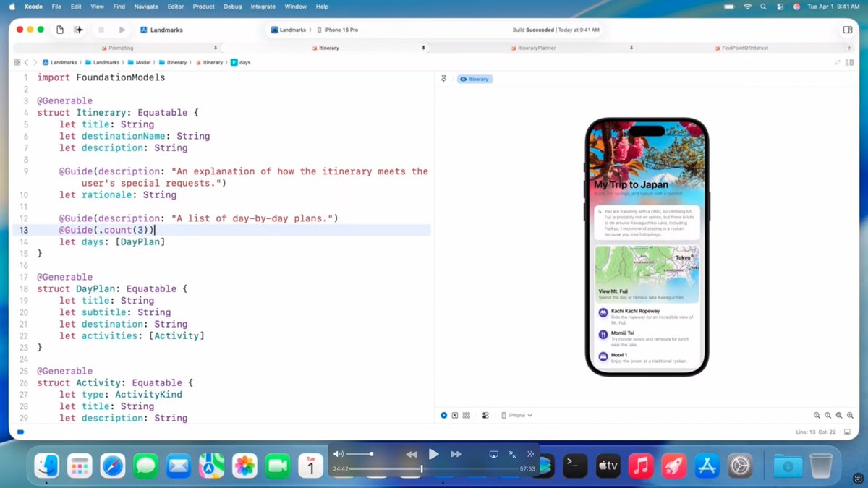Open Spotlight search in menu bar
Image resolution: width=868 pixels, height=488 pixels.
click(x=764, y=7)
